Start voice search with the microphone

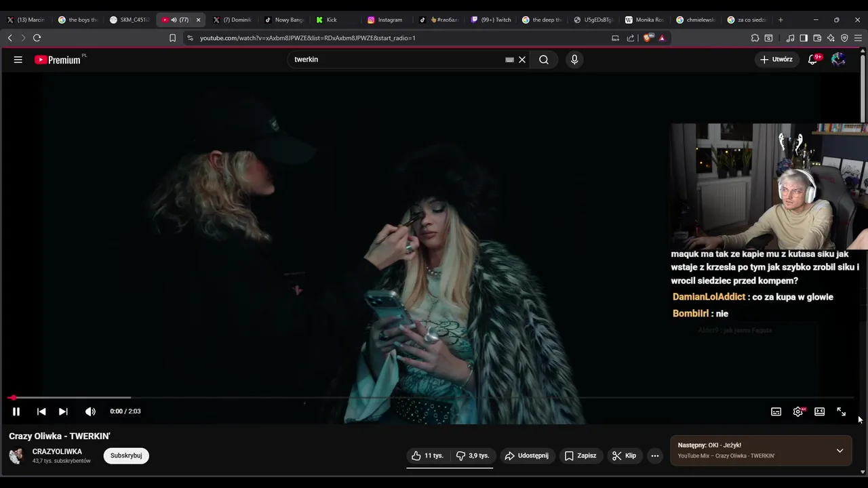click(x=574, y=60)
